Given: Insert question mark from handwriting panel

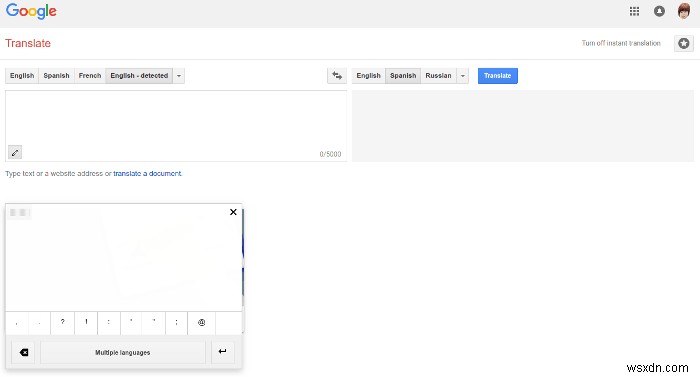Looking at the screenshot, I should [x=62, y=323].
